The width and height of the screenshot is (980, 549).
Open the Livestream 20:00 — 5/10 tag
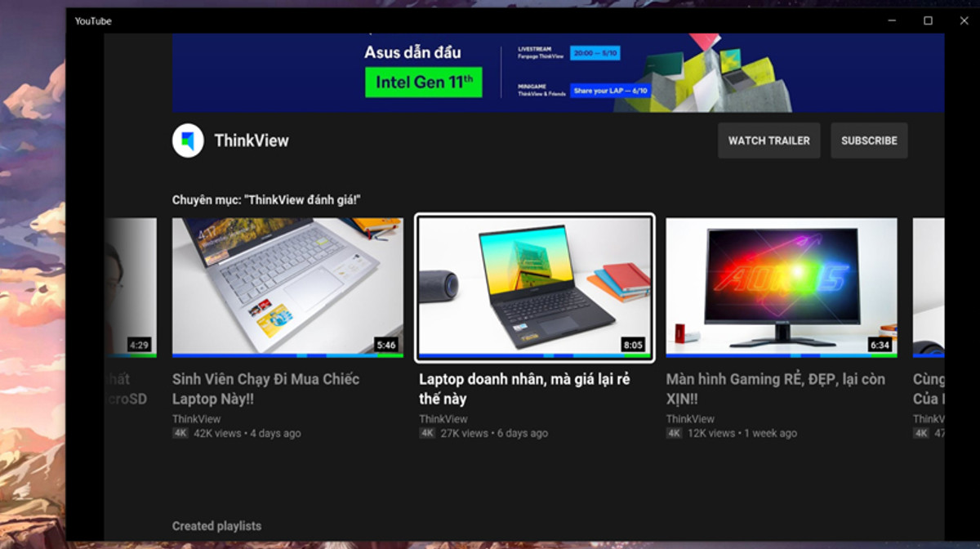pyautogui.click(x=595, y=53)
